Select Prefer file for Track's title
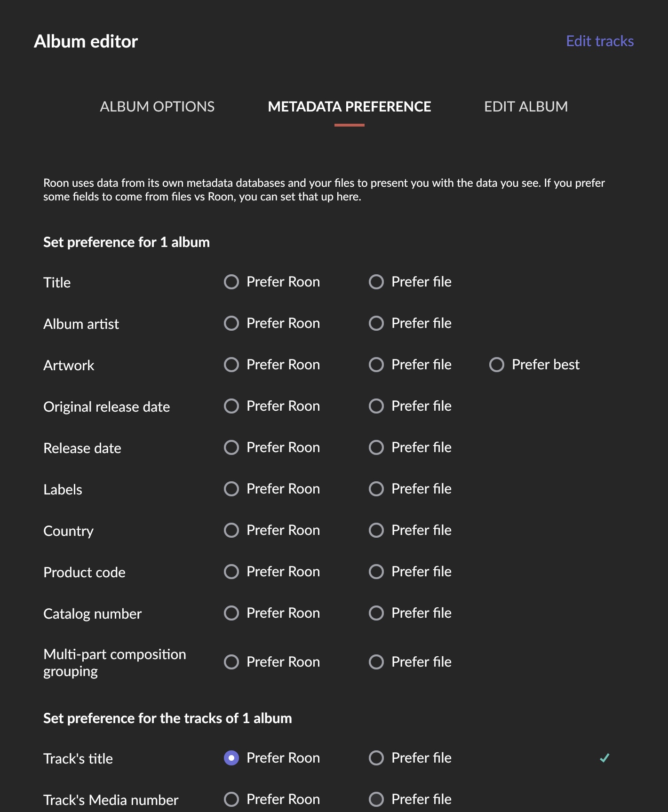Image resolution: width=668 pixels, height=812 pixels. pos(376,758)
